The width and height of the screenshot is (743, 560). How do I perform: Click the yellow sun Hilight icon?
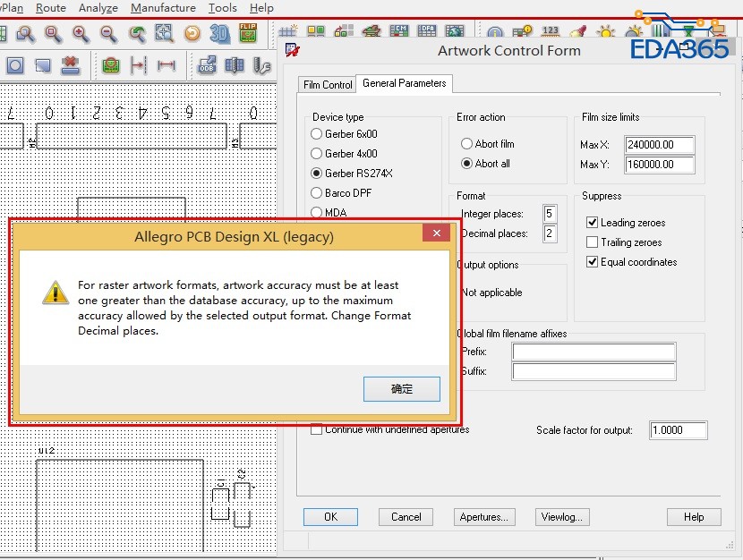[x=605, y=32]
